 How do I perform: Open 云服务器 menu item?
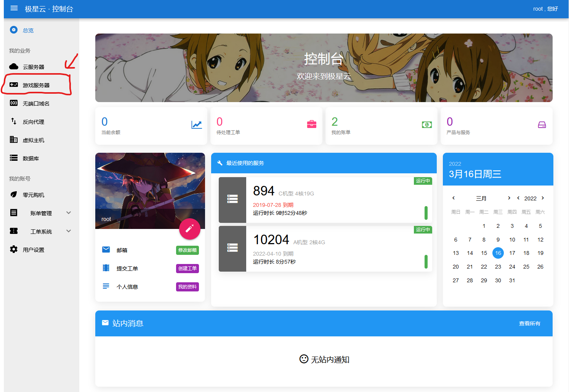[x=42, y=67]
